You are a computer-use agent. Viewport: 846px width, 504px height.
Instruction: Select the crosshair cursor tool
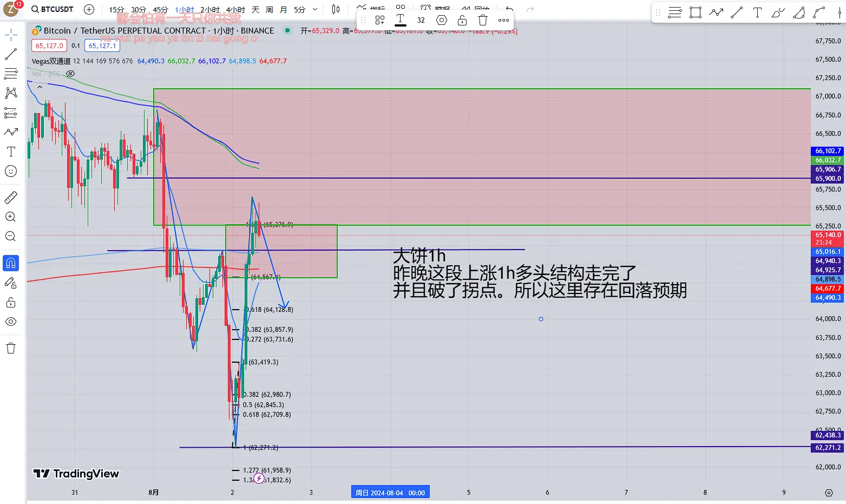tap(11, 35)
